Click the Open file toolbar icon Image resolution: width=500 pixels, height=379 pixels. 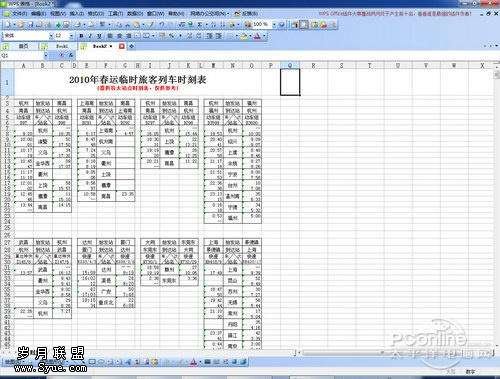click(x=21, y=24)
